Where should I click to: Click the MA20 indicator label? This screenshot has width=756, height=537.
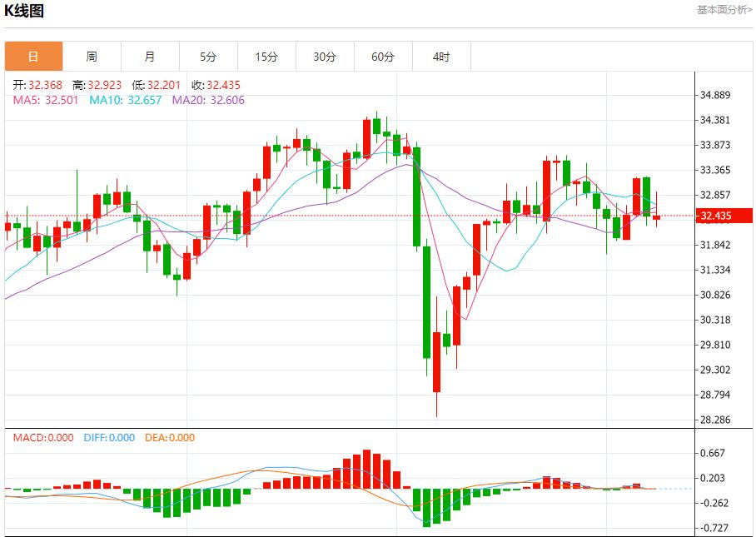click(208, 100)
